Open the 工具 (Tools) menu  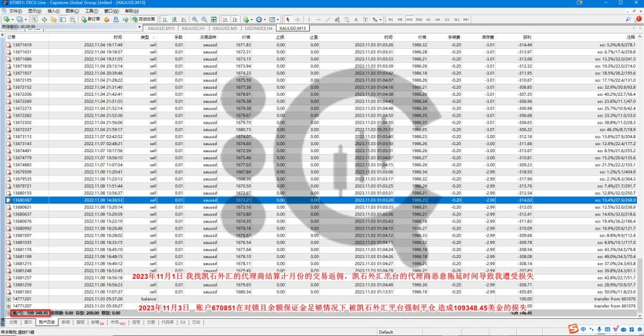point(91,11)
